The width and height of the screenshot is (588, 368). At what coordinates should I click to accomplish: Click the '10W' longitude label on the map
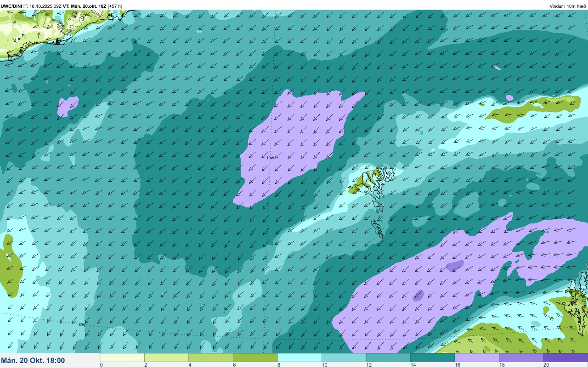[x=271, y=158]
